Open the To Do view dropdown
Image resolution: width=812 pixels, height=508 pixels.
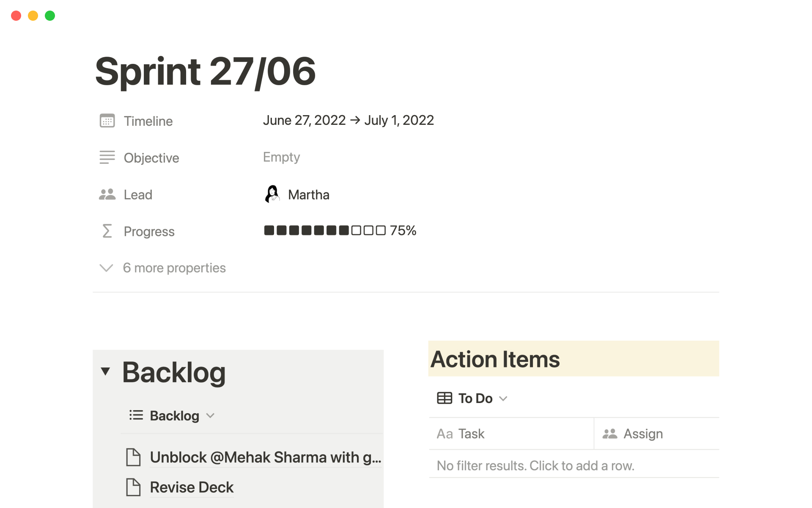(503, 398)
